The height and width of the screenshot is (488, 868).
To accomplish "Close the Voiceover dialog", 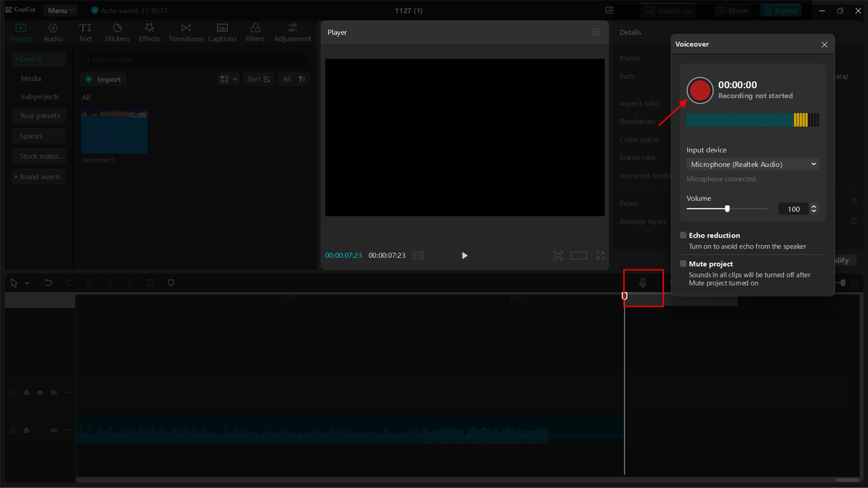I will tap(825, 45).
